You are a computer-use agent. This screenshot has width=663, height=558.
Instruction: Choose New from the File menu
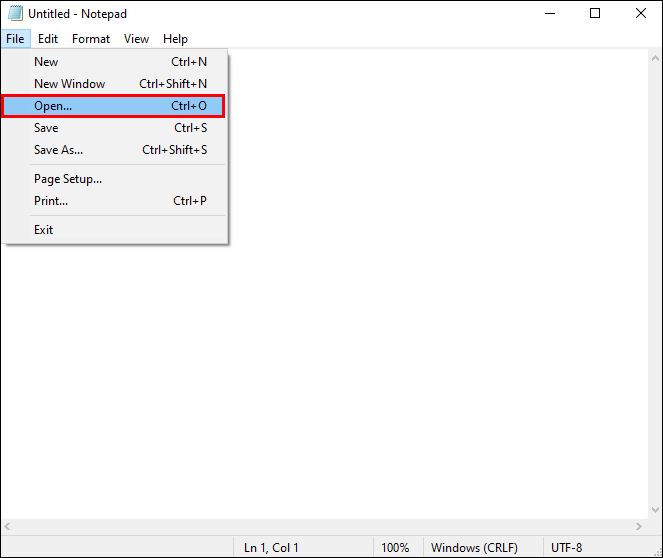click(114, 62)
